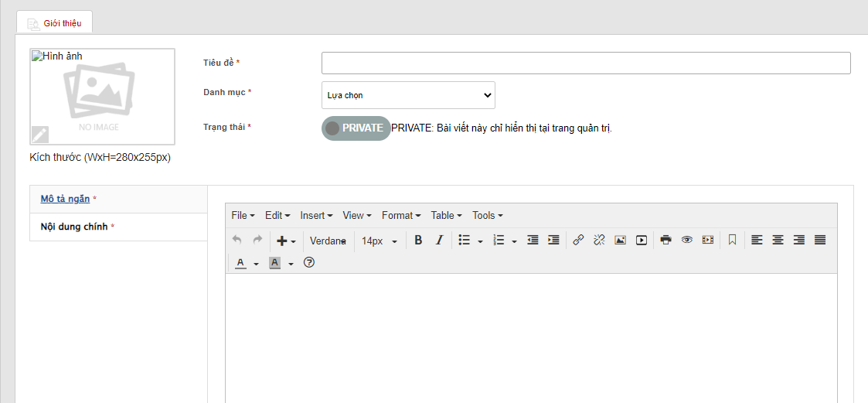This screenshot has width=868, height=403.
Task: Align text left
Action: click(757, 240)
